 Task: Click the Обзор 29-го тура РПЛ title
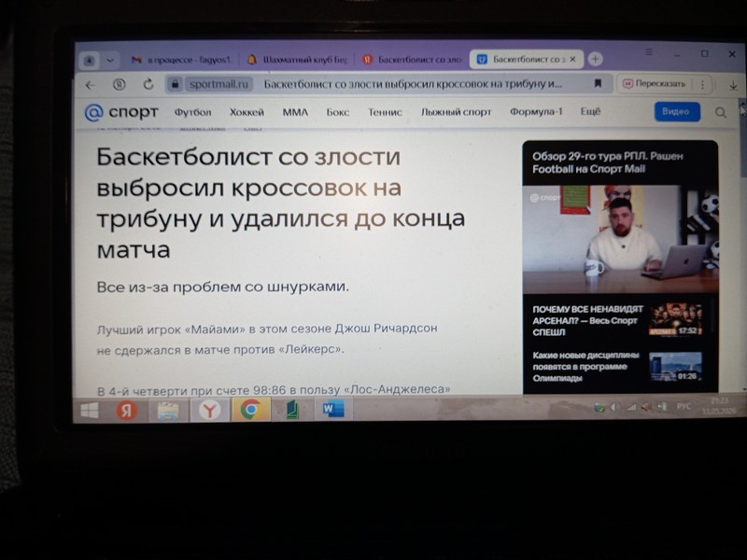(608, 162)
